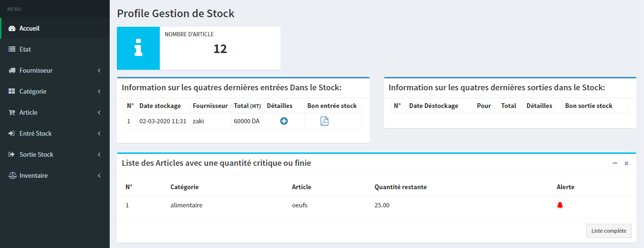The image size is (644, 248).
Task: Click the Inventaire balance scale icon
Action: point(12,176)
